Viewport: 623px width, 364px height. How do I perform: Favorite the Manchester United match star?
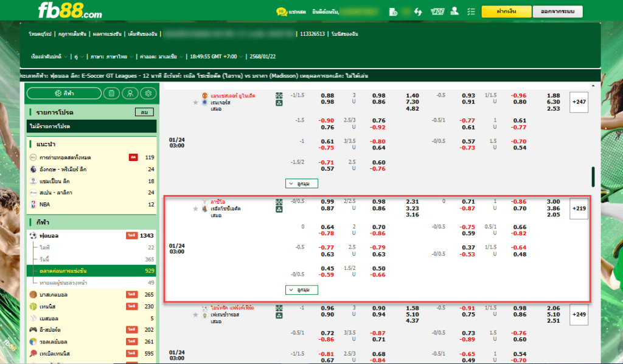click(x=195, y=103)
